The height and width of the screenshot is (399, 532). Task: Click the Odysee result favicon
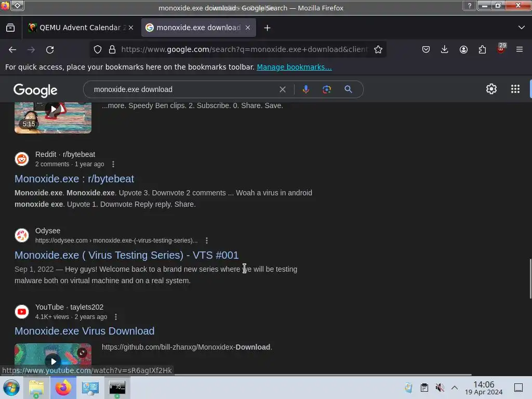pos(22,235)
